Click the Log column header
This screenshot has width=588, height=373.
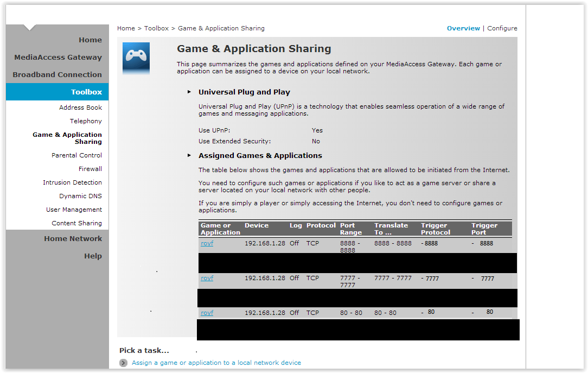296,225
